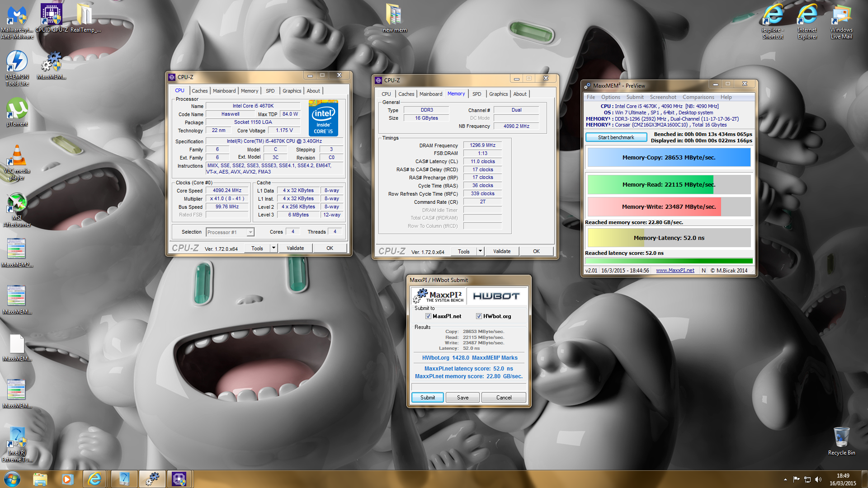868x488 pixels.
Task: Open DAEMON Tools Lite desktop icon
Action: [x=17, y=68]
